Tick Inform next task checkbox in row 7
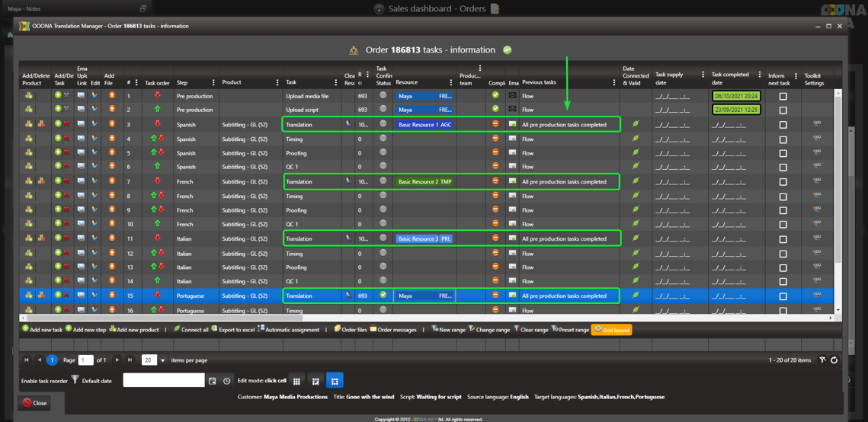Screen dimensions: 868x422 (x=783, y=182)
